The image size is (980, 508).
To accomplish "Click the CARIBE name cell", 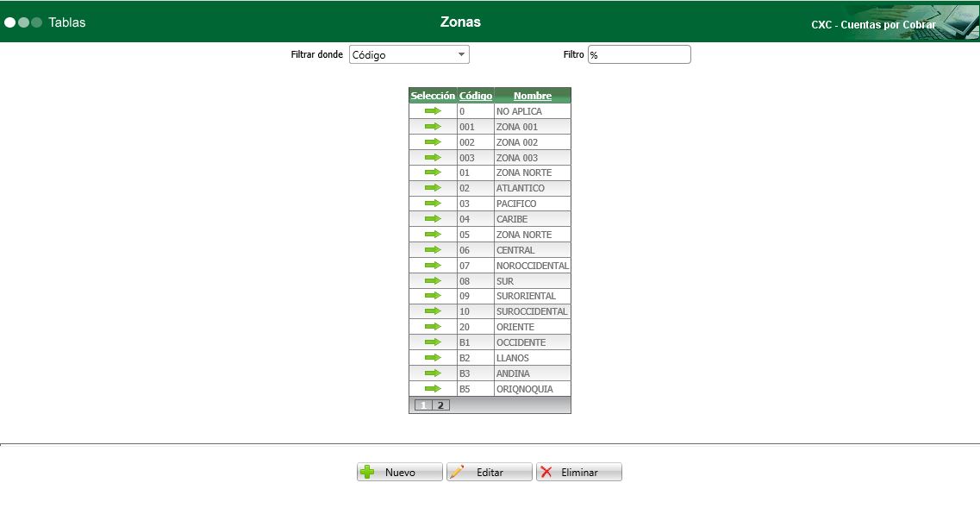I will pyautogui.click(x=533, y=220).
